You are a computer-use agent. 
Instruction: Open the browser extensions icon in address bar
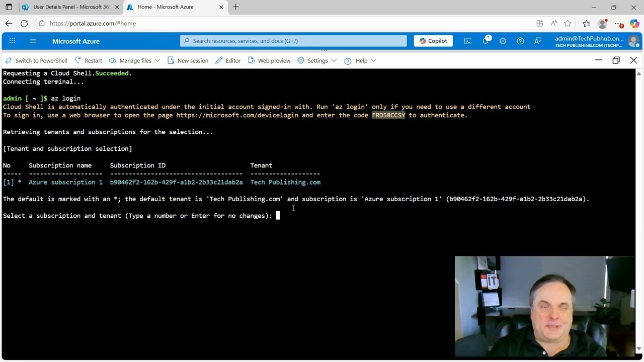540,23
